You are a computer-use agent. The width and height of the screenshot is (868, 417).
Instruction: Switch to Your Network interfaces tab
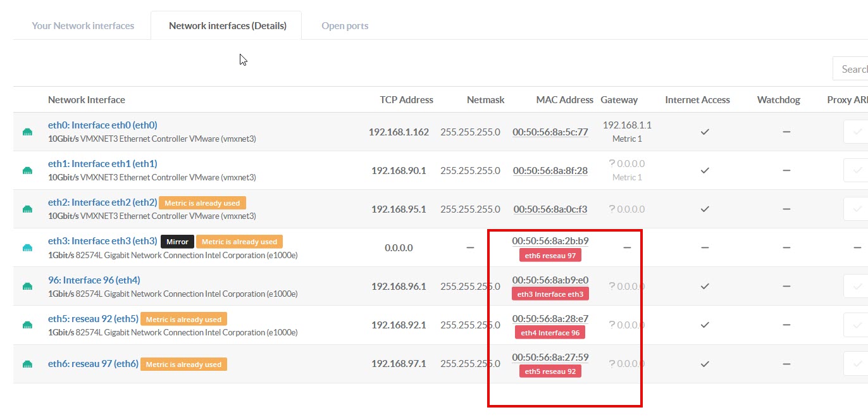83,26
